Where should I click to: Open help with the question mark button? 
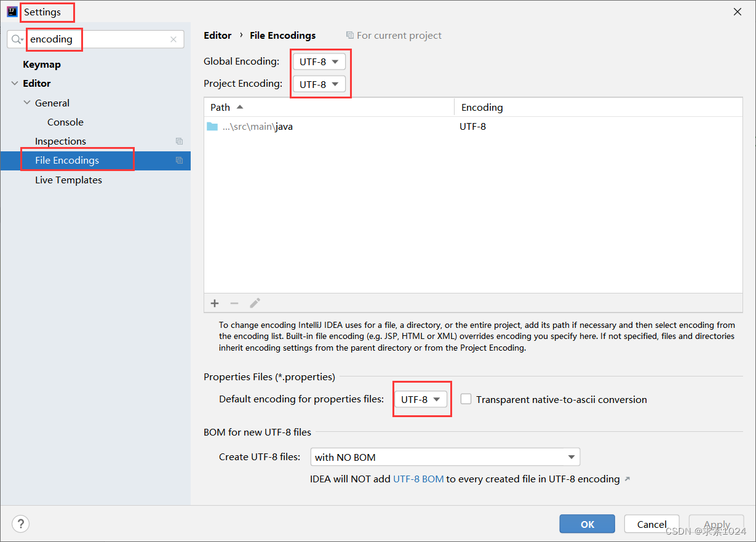(21, 524)
